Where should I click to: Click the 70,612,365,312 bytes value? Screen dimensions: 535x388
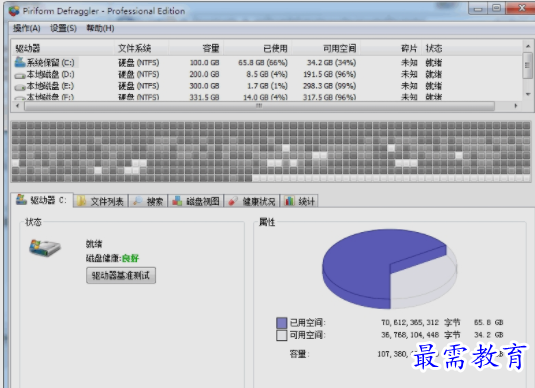point(410,322)
